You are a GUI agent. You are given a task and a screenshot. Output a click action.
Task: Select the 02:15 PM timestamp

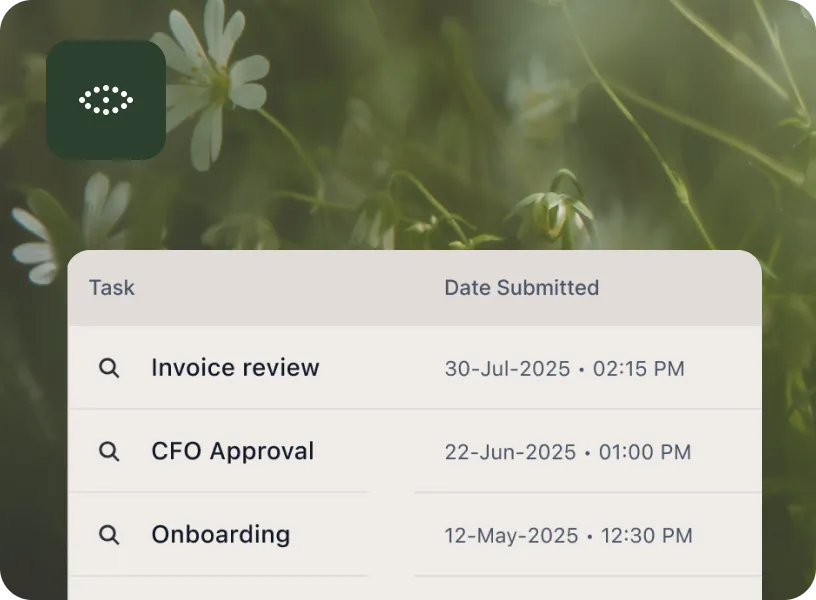tap(638, 369)
